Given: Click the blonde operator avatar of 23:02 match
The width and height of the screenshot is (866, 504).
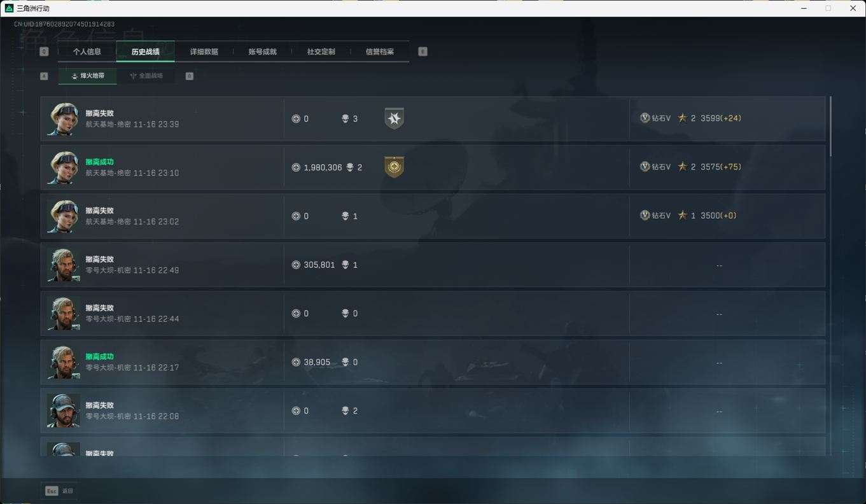Looking at the screenshot, I should point(64,216).
